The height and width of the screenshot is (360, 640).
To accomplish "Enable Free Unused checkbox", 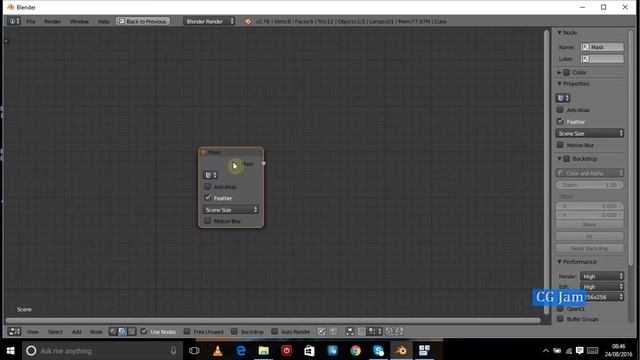I will [x=187, y=331].
